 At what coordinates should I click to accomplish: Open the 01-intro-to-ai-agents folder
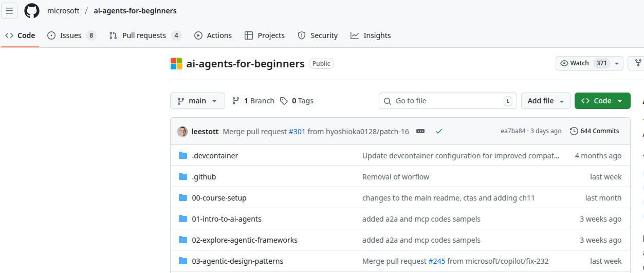click(x=227, y=219)
